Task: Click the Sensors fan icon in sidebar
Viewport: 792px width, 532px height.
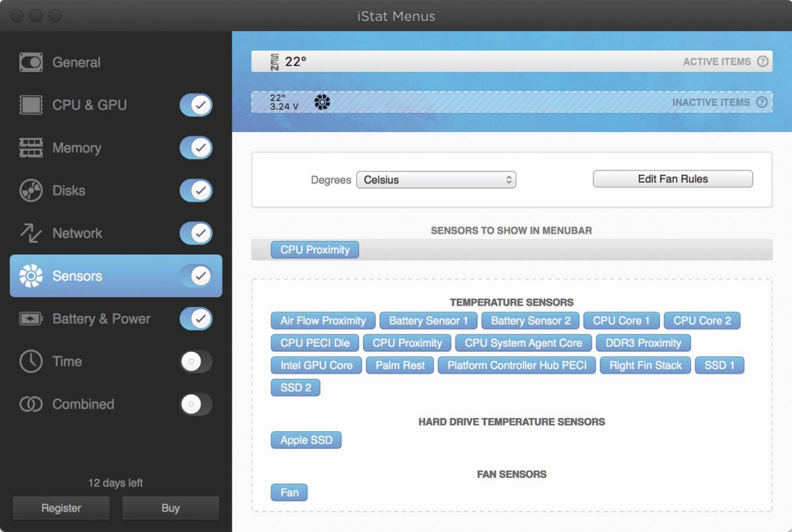Action: 31,276
